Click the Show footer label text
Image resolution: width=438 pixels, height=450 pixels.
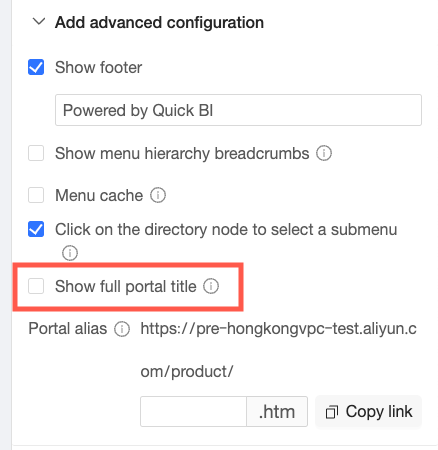click(99, 67)
